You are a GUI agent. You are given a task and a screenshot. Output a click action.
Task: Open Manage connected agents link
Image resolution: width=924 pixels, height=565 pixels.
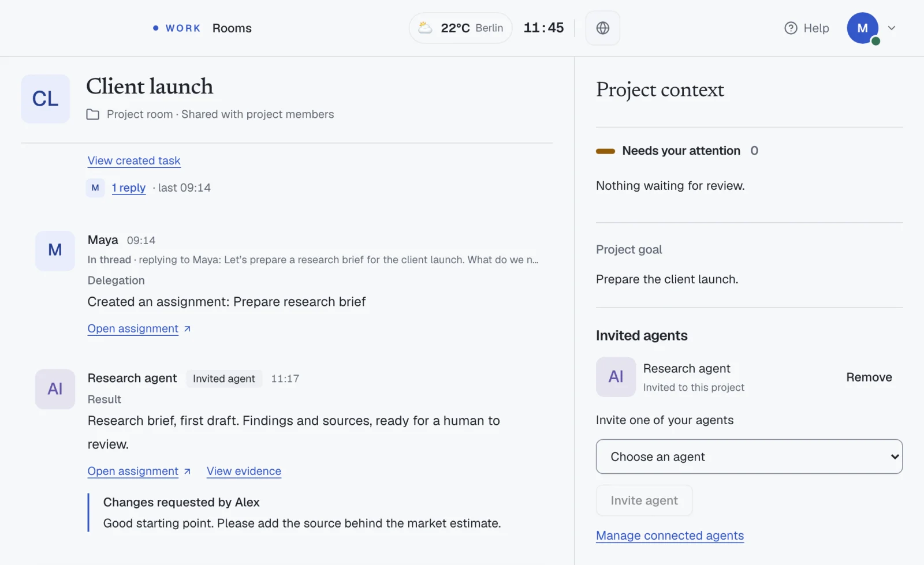670,536
